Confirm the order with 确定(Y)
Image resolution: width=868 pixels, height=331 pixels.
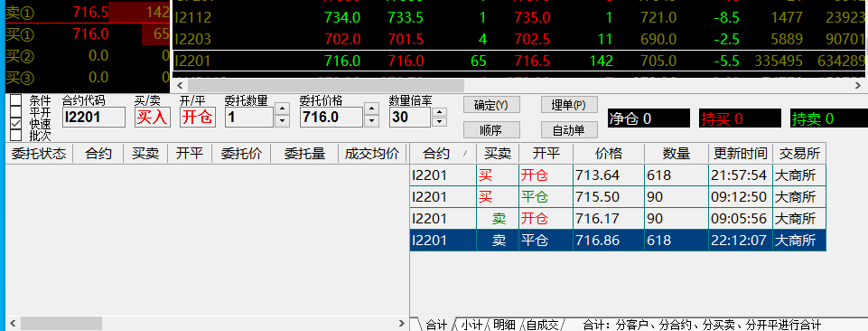click(x=491, y=105)
